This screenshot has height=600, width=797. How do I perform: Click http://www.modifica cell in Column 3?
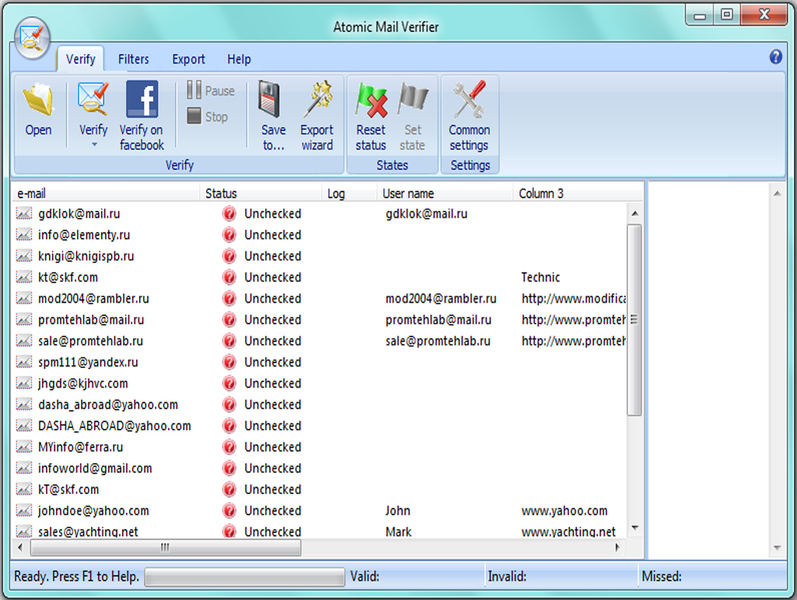pos(573,298)
